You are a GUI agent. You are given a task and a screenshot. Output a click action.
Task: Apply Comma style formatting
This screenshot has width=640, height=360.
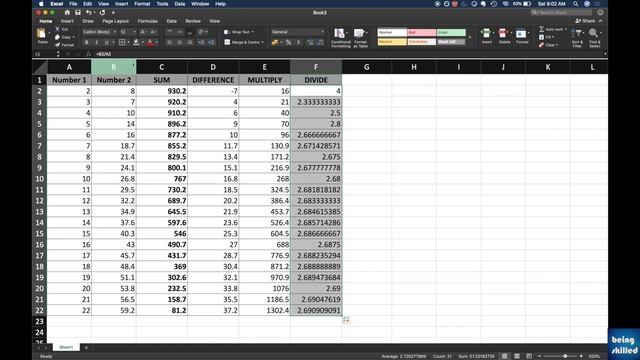click(x=298, y=42)
